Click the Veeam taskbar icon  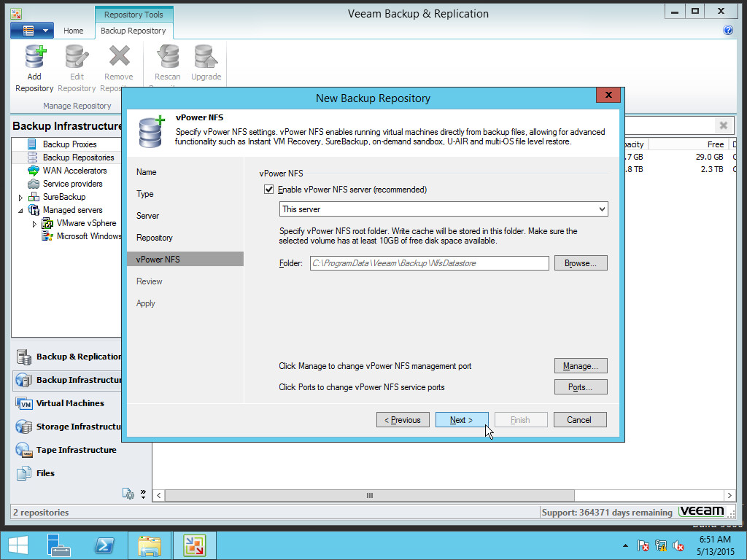(194, 545)
